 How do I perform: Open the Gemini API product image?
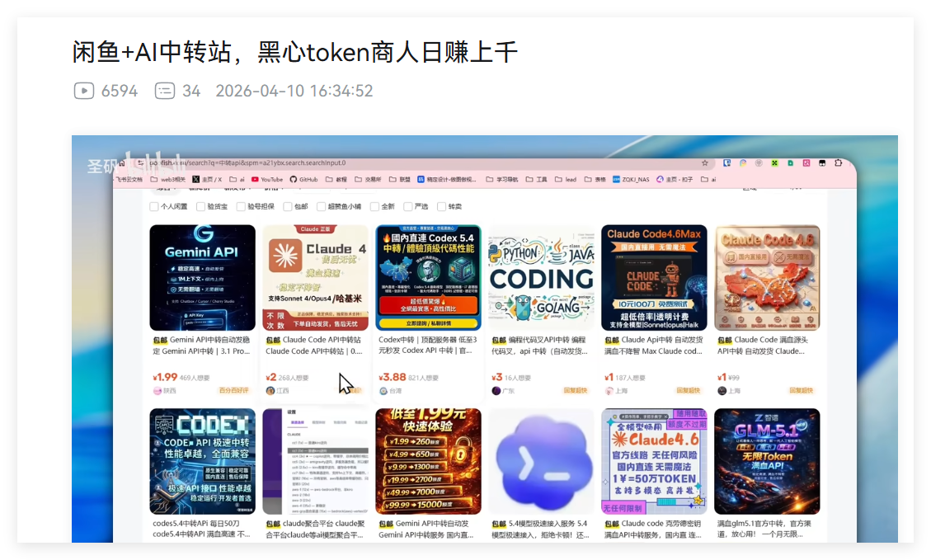(x=203, y=277)
